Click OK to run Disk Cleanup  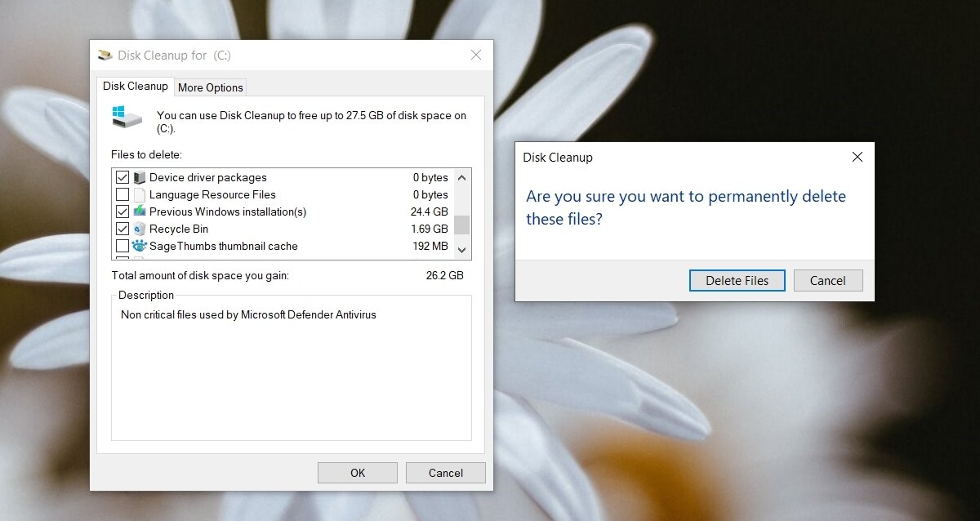(357, 472)
